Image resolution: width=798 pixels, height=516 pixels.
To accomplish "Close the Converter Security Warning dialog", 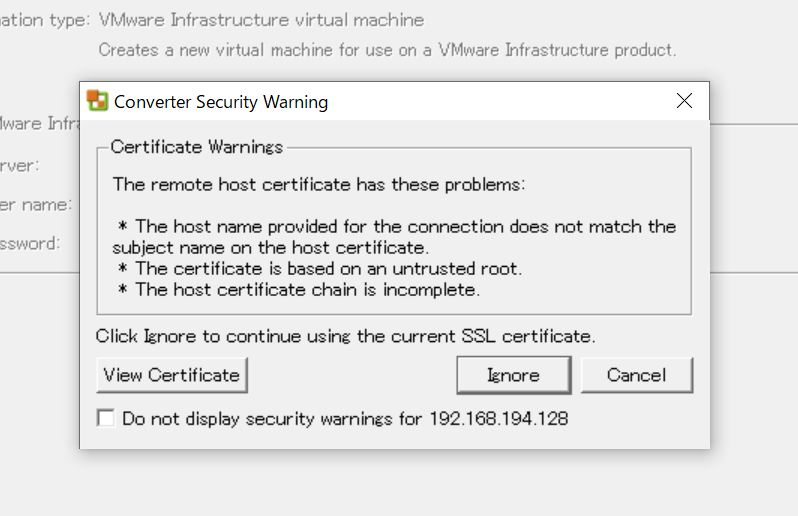I will pos(684,101).
